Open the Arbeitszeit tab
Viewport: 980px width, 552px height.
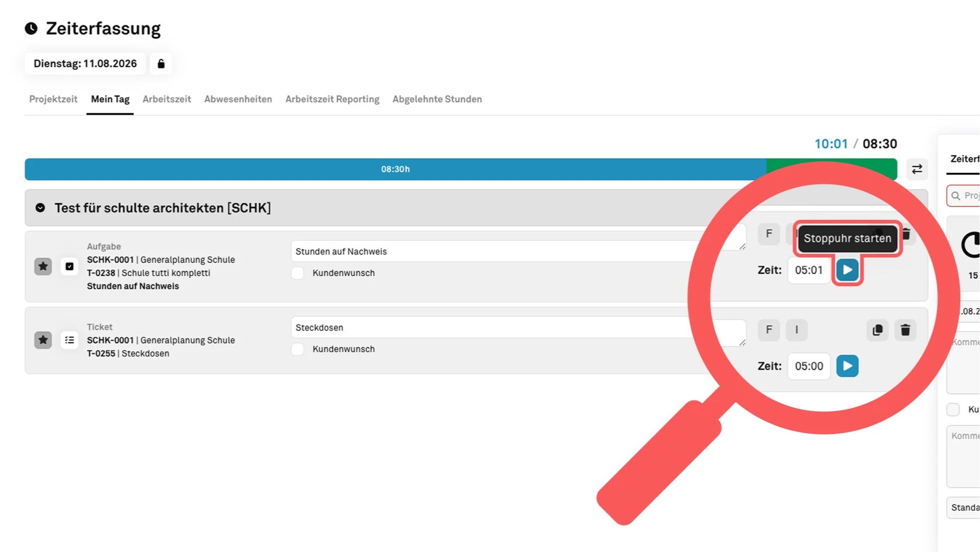coord(167,99)
